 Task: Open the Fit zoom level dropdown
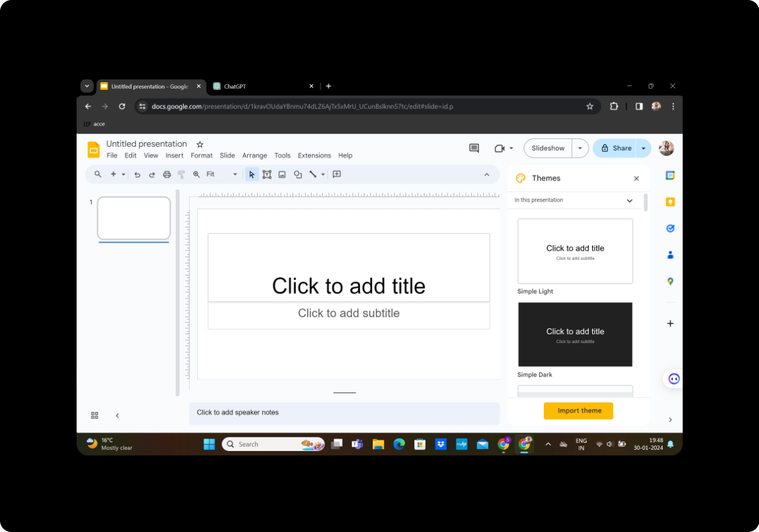(x=222, y=174)
